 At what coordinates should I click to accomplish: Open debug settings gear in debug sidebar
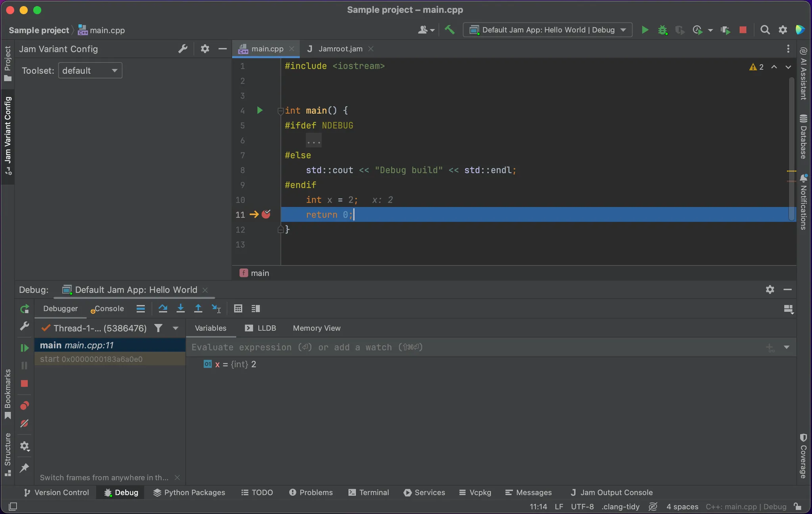(25, 446)
